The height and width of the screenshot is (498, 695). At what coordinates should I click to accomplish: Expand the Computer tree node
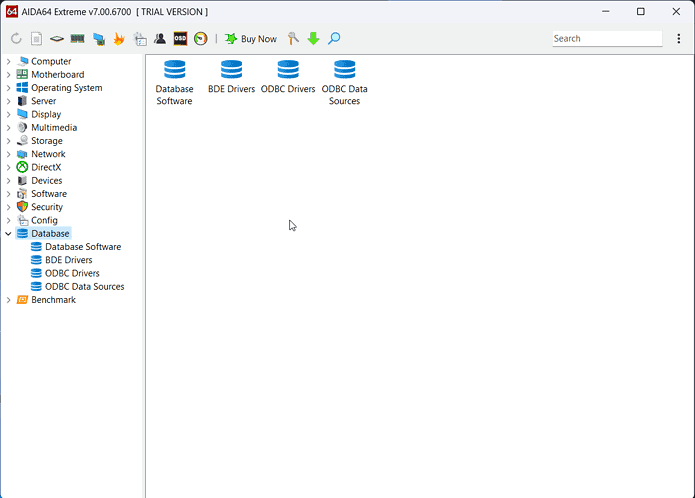[x=9, y=62]
